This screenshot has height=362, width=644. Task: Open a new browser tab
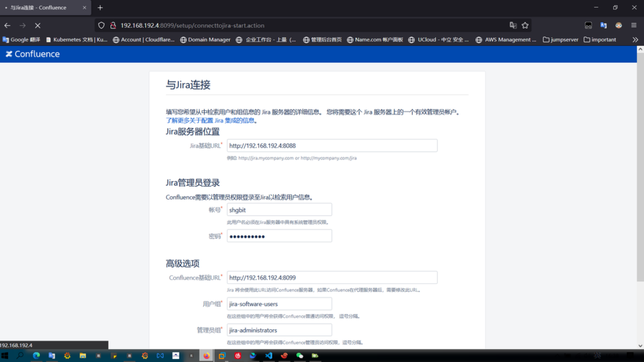tap(100, 8)
